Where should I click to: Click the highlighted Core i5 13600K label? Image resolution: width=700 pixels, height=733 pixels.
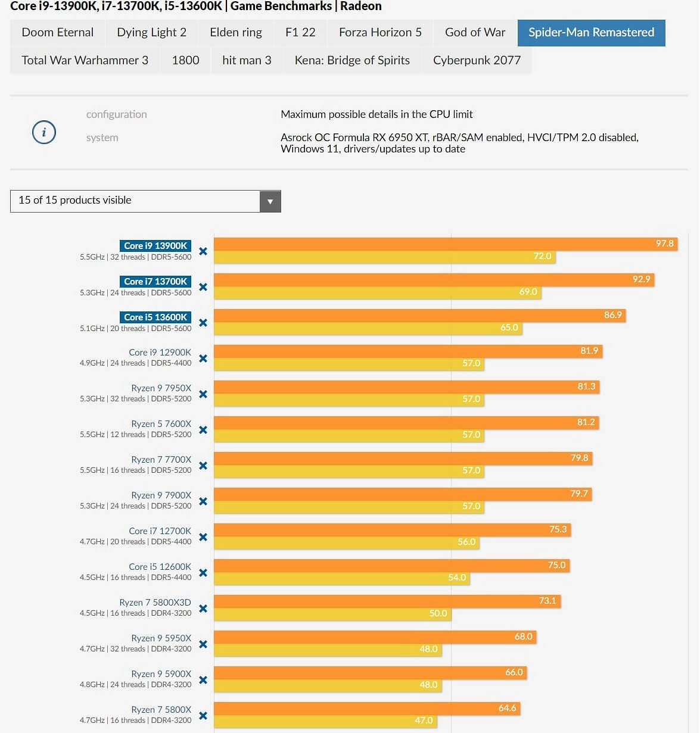click(x=155, y=317)
